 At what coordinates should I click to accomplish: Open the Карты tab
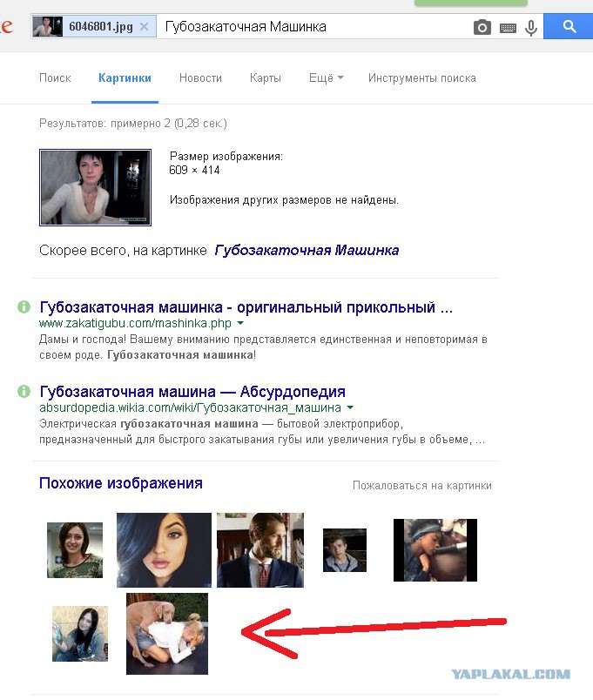[x=266, y=77]
